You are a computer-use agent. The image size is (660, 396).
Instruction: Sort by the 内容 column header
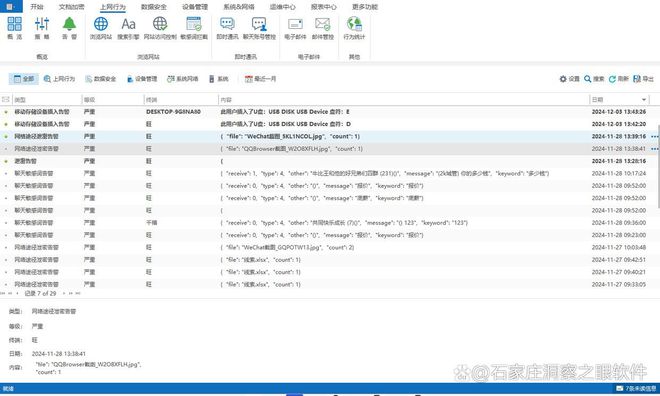click(x=404, y=100)
